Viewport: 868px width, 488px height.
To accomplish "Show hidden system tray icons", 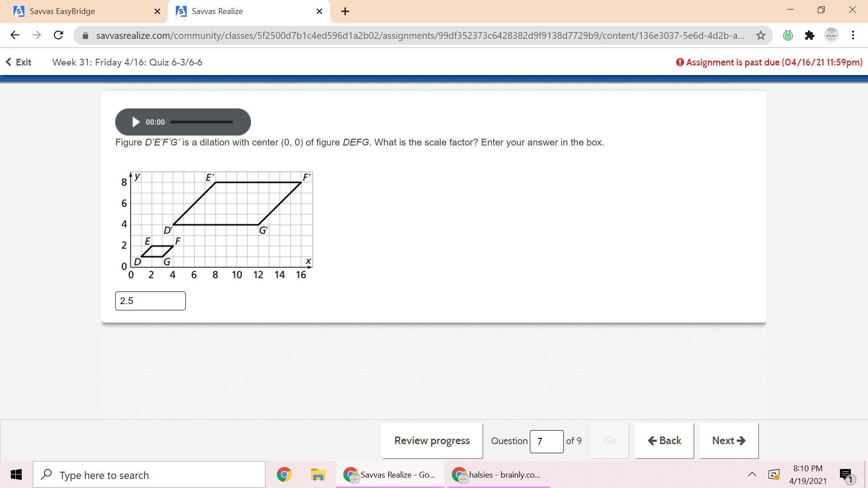I will (752, 474).
